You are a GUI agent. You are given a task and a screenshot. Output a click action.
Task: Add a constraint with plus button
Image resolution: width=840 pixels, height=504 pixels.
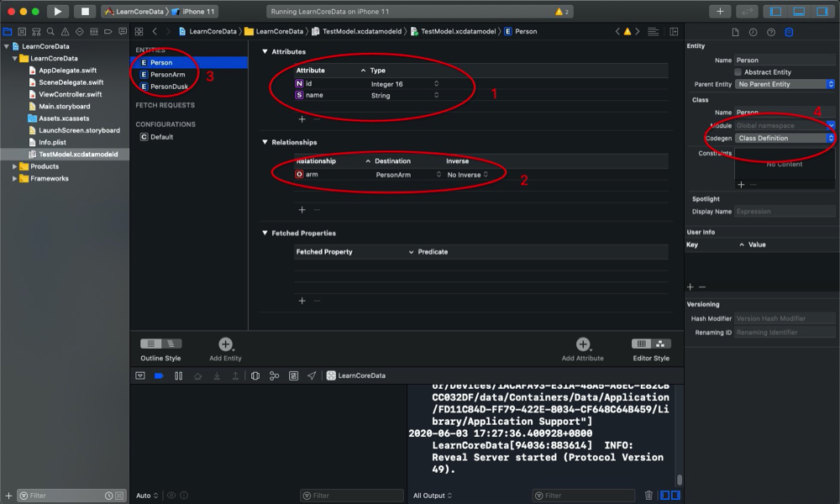[741, 185]
